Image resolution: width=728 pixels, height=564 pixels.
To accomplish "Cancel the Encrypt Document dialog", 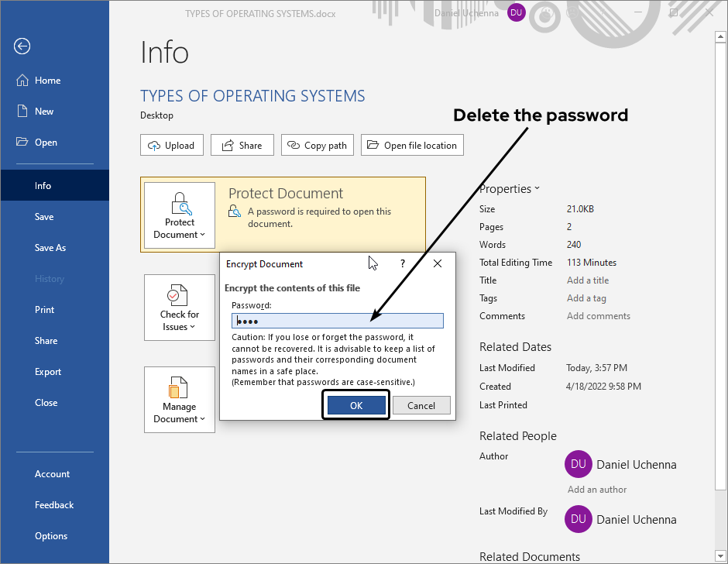I will pos(421,404).
